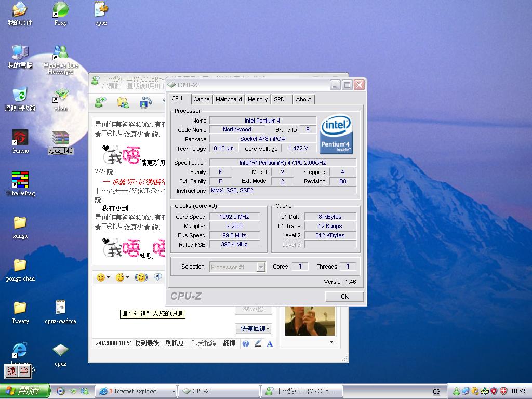The width and height of the screenshot is (532, 399).
Task: Click the handwriting pen icon in chat
Action: (258, 343)
